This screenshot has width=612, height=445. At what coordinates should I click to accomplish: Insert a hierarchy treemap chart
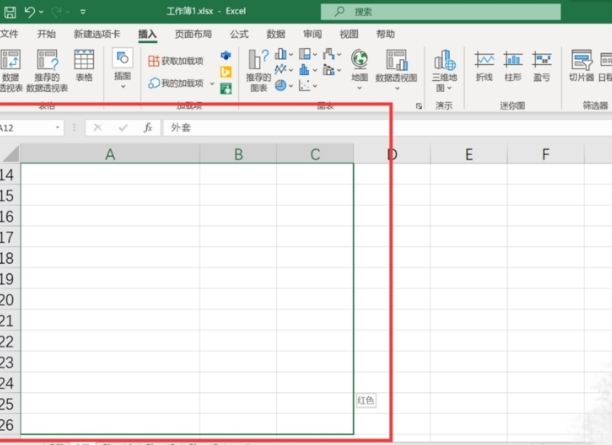point(308,54)
